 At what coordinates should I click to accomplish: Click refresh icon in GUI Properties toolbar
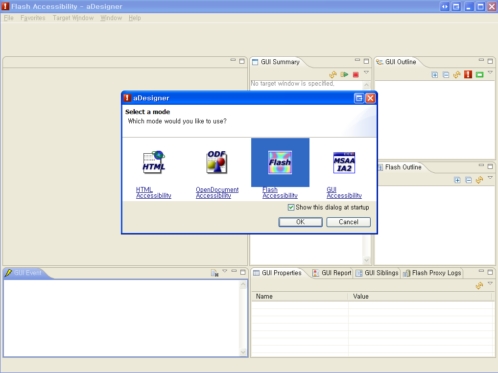pyautogui.click(x=479, y=286)
